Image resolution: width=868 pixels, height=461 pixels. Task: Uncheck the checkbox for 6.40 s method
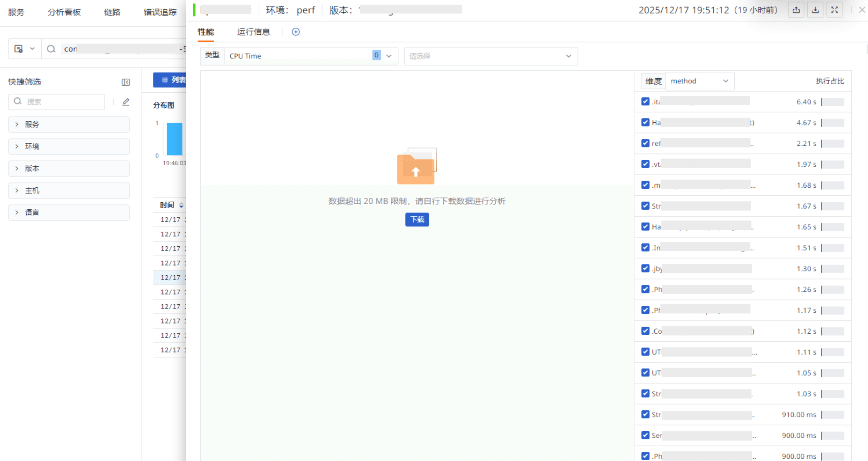pyautogui.click(x=645, y=102)
